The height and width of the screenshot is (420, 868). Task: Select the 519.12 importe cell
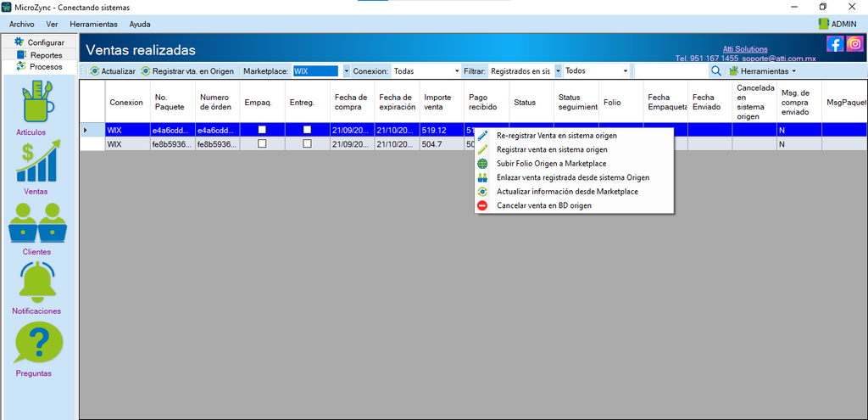(442, 130)
